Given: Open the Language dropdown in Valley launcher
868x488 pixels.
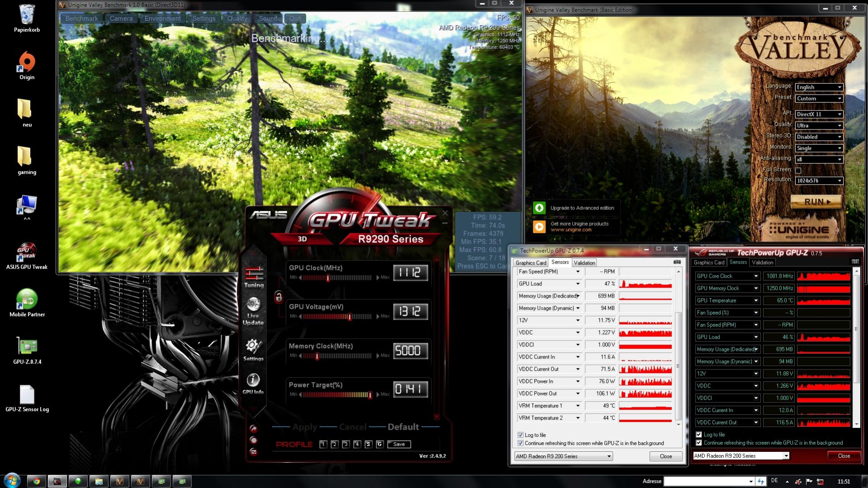Looking at the screenshot, I should click(x=819, y=87).
